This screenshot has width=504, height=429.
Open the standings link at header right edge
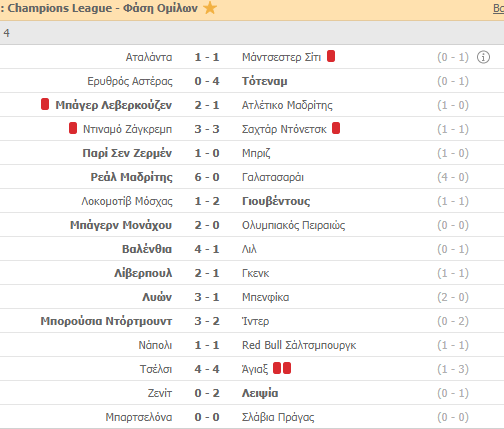[498, 8]
